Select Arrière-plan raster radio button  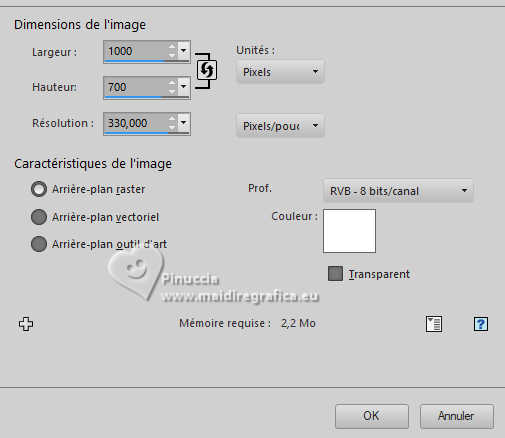click(39, 189)
